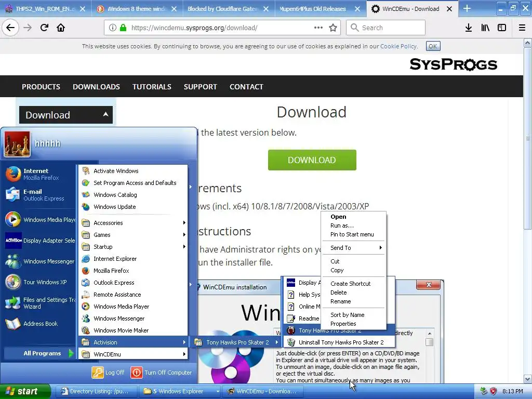Click the red security shield tray icon
532x399 pixels.
pos(494,391)
